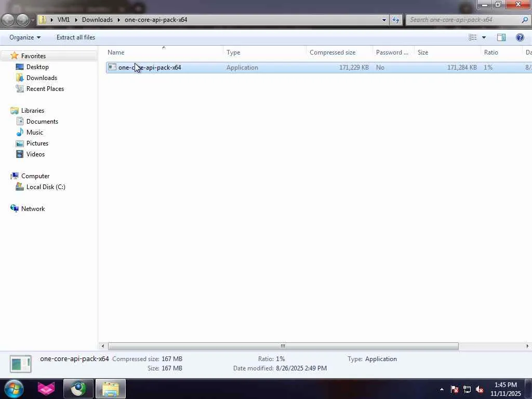Select the Network label in navigation pane
Image resolution: width=532 pixels, height=399 pixels.
(x=33, y=209)
